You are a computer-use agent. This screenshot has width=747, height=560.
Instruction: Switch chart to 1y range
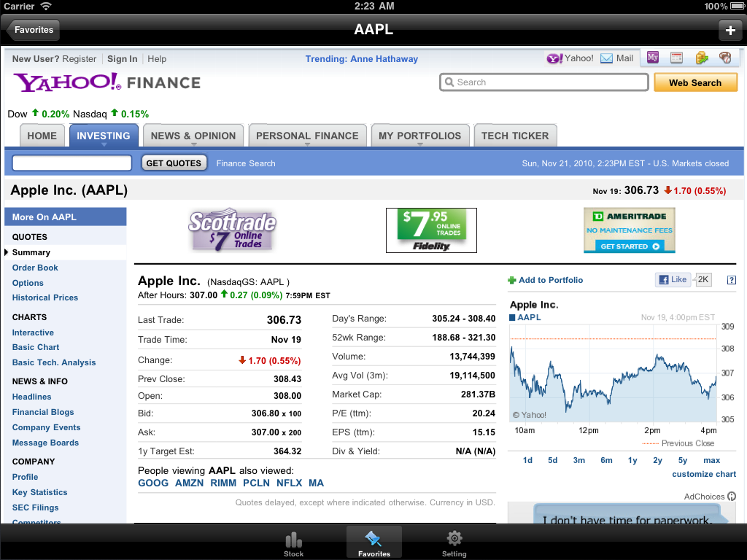click(x=632, y=460)
